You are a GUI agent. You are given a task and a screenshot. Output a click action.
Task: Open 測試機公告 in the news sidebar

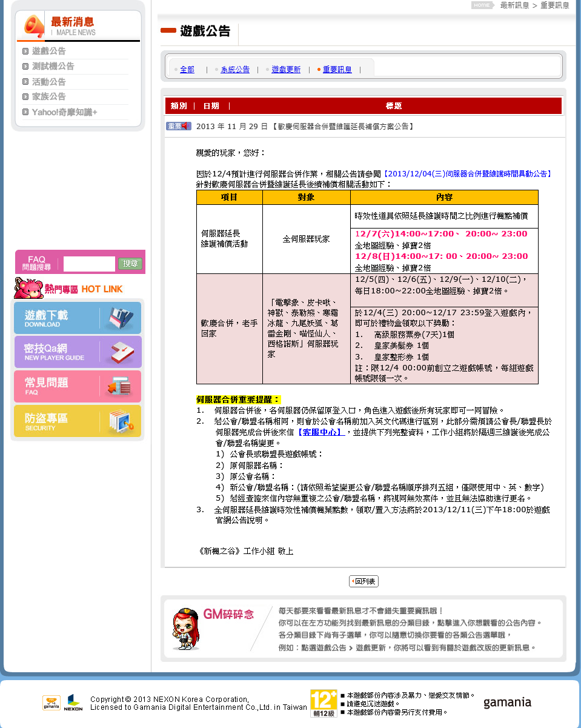point(53,66)
